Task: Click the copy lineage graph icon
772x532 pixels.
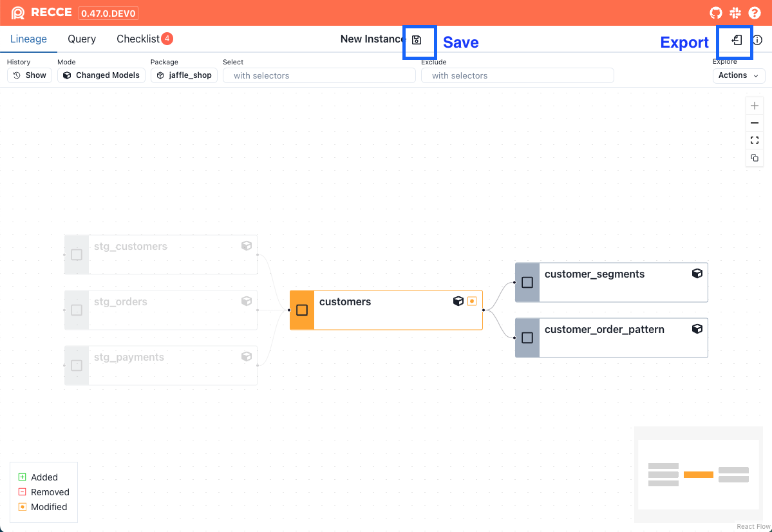Action: tap(754, 158)
